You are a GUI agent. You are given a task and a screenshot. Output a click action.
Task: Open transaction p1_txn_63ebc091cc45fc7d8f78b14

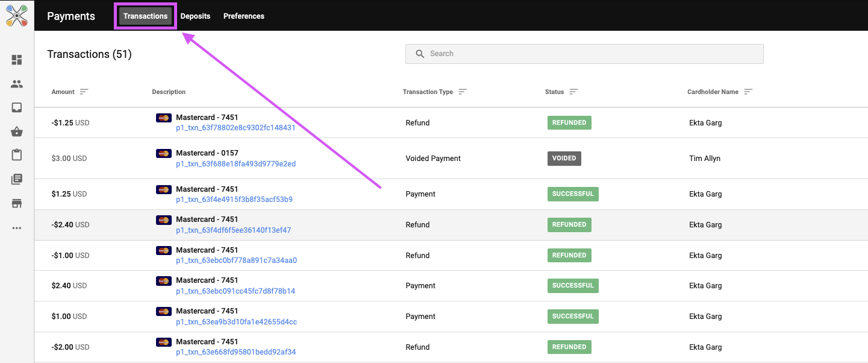236,291
